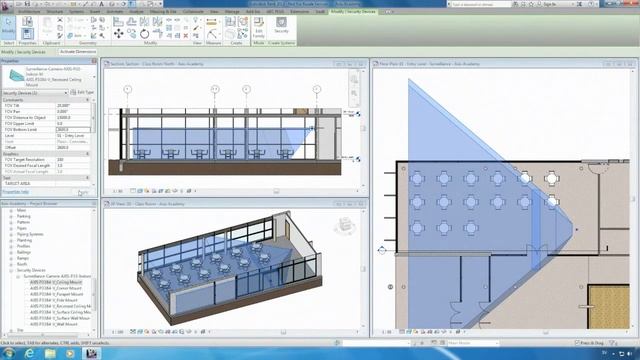Viewport: 640px width, 360px height.
Task: Click the TARGET AREA text row
Action: point(47,184)
